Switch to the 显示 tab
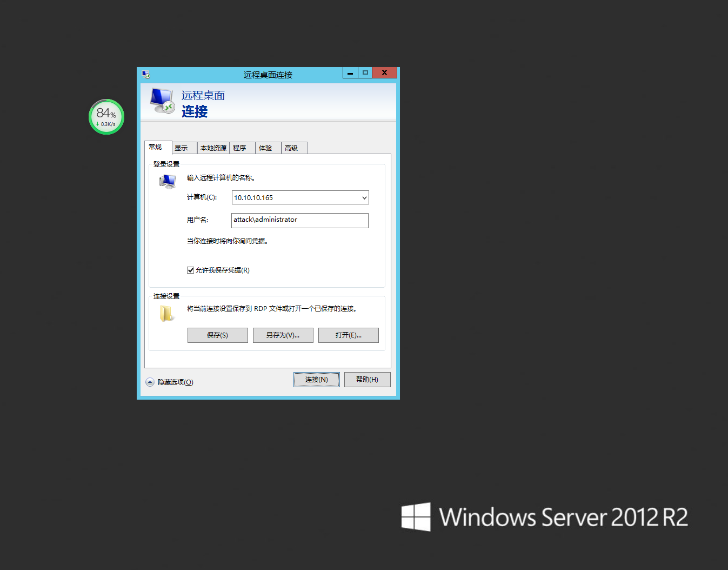The image size is (728, 570). [x=184, y=148]
